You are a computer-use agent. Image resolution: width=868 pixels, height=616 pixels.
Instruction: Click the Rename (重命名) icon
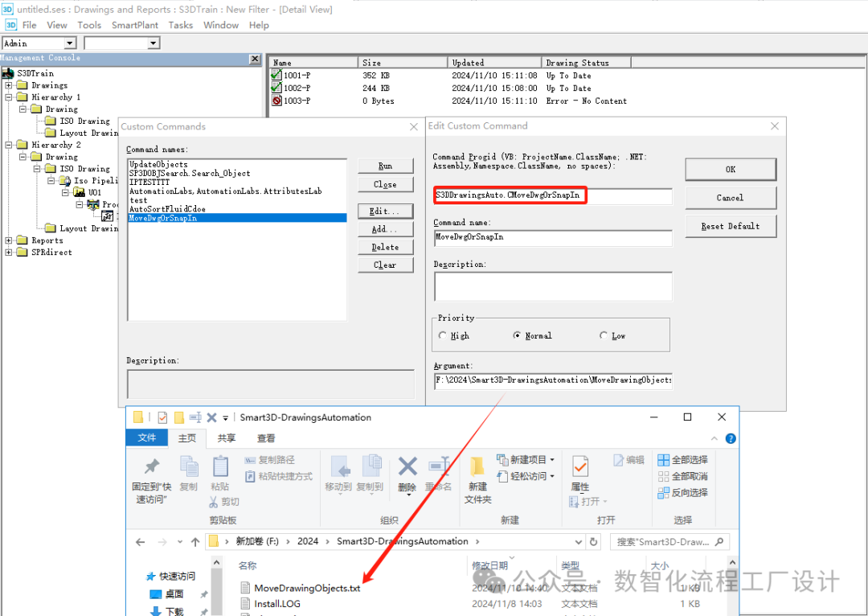click(x=439, y=467)
